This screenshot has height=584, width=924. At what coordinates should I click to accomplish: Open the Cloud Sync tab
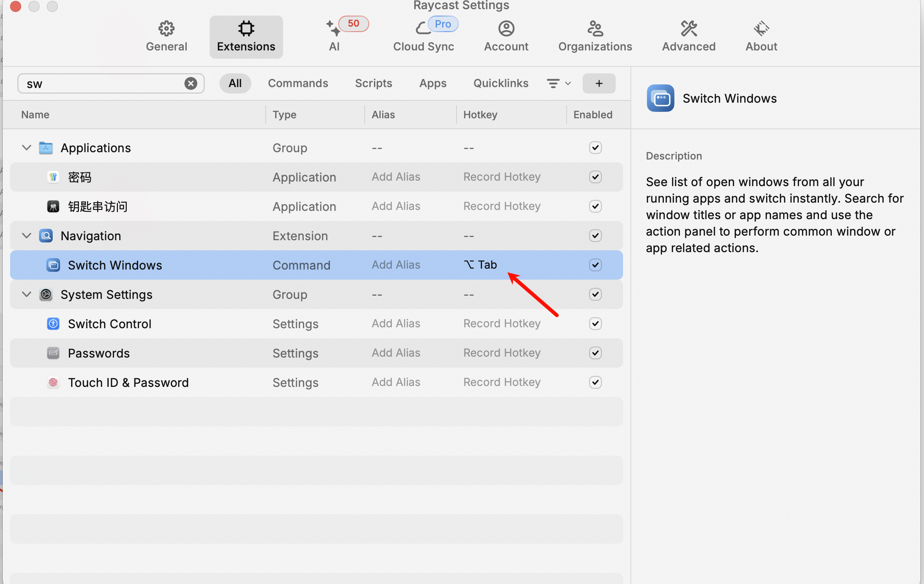point(423,36)
